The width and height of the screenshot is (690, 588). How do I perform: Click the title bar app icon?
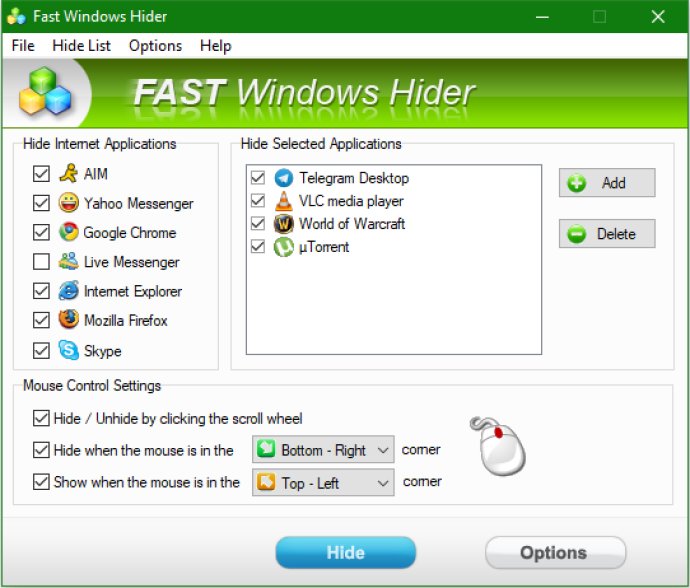point(16,16)
